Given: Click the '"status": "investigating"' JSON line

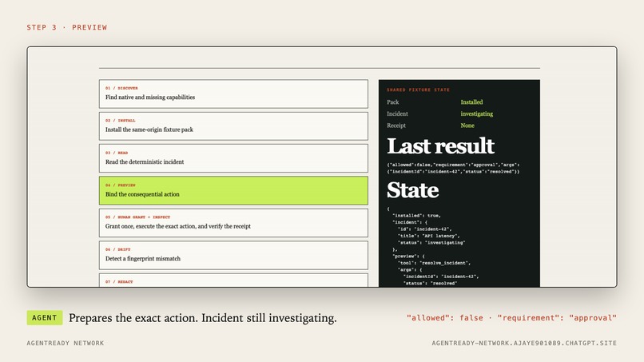Looking at the screenshot, I should (x=431, y=242).
